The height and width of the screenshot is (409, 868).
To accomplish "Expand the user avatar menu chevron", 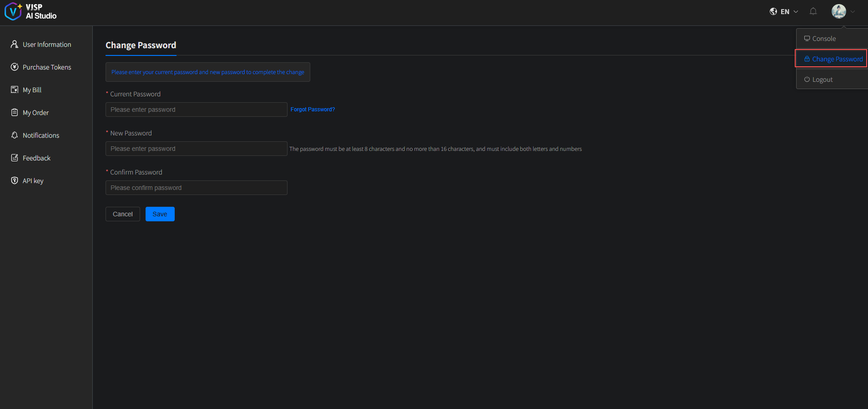I will 852,11.
